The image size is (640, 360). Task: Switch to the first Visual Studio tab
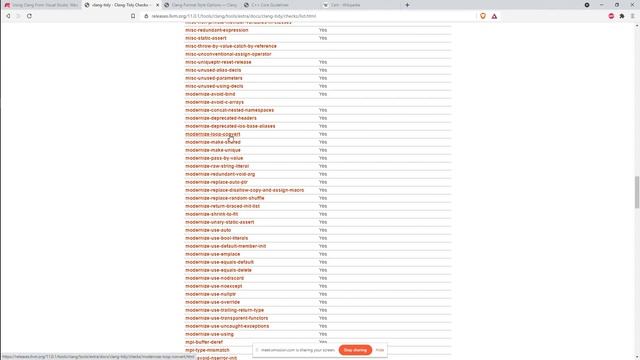coord(41,5)
